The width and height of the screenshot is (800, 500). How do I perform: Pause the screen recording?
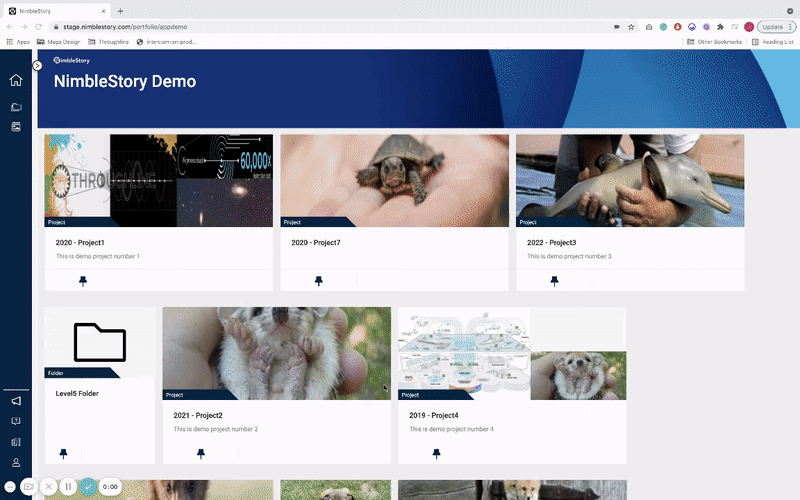(68, 486)
